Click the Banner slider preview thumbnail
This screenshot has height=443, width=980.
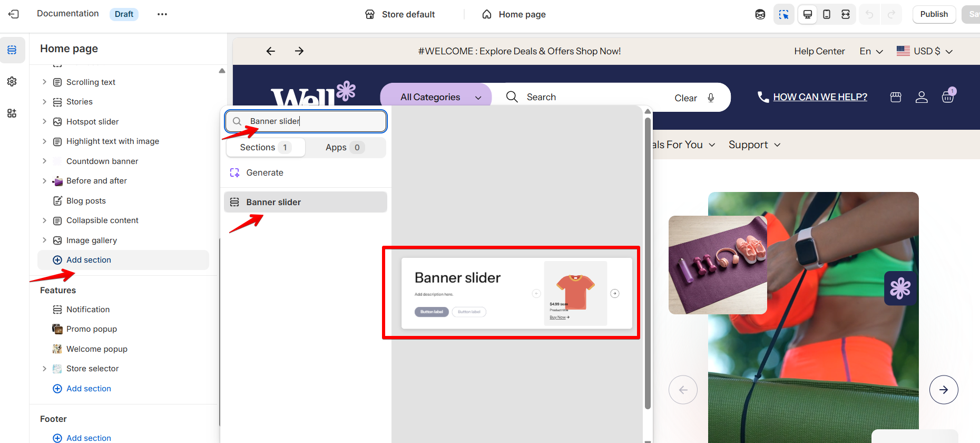516,293
